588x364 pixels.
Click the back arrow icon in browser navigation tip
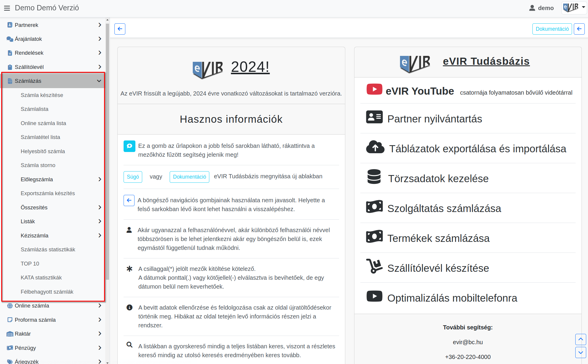(x=129, y=200)
